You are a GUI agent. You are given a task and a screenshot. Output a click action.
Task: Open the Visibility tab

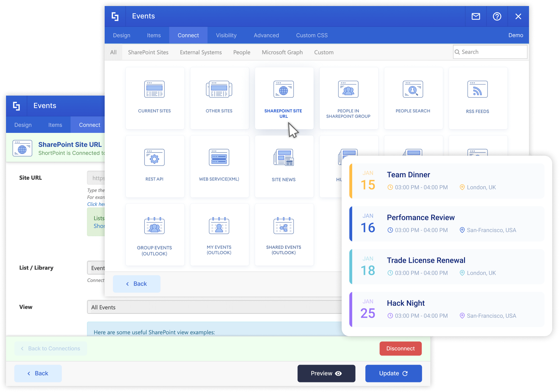pos(226,35)
